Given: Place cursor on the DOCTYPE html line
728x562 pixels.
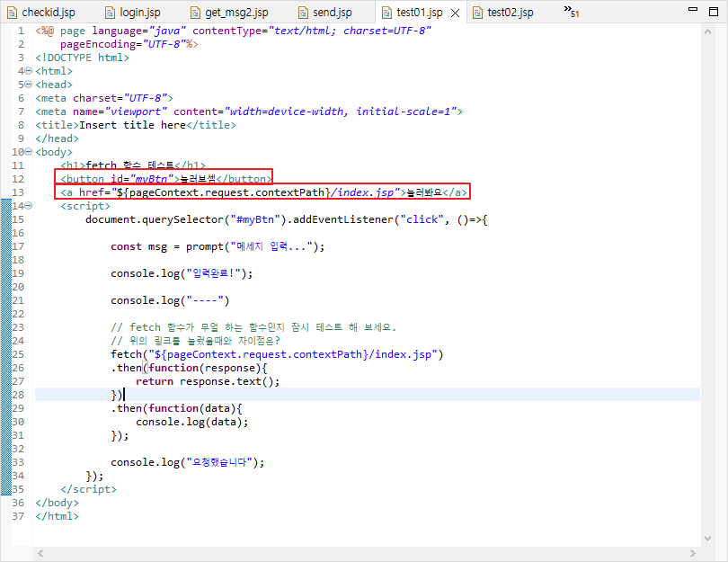Looking at the screenshot, I should coord(82,58).
